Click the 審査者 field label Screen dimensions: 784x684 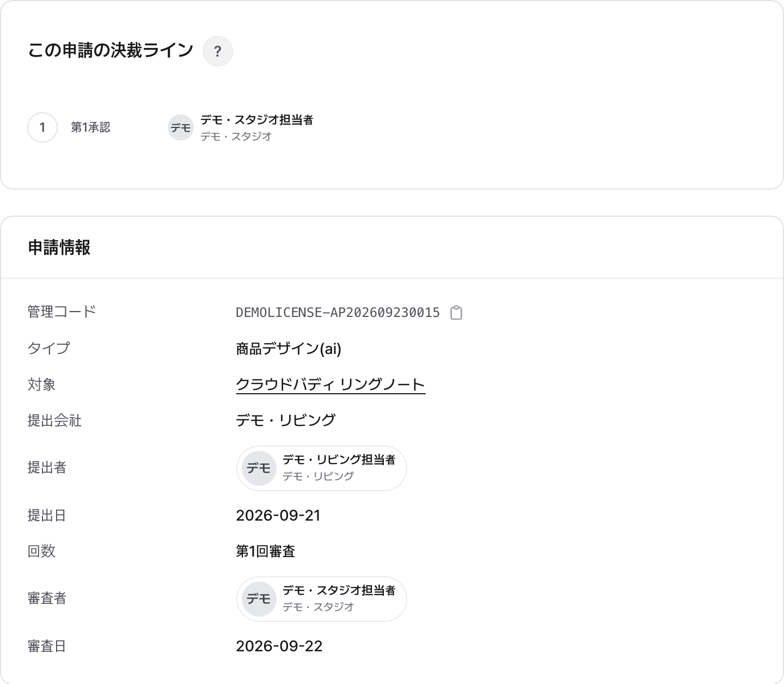(47, 598)
